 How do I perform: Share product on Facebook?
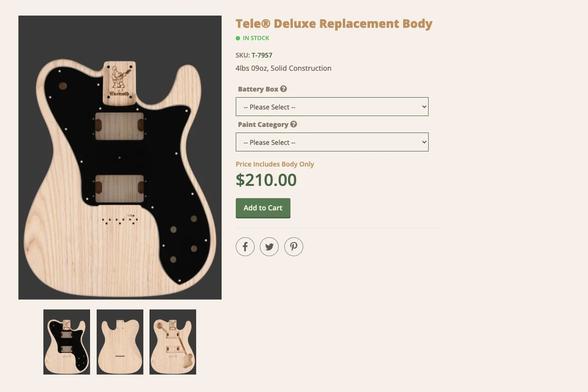(x=245, y=247)
